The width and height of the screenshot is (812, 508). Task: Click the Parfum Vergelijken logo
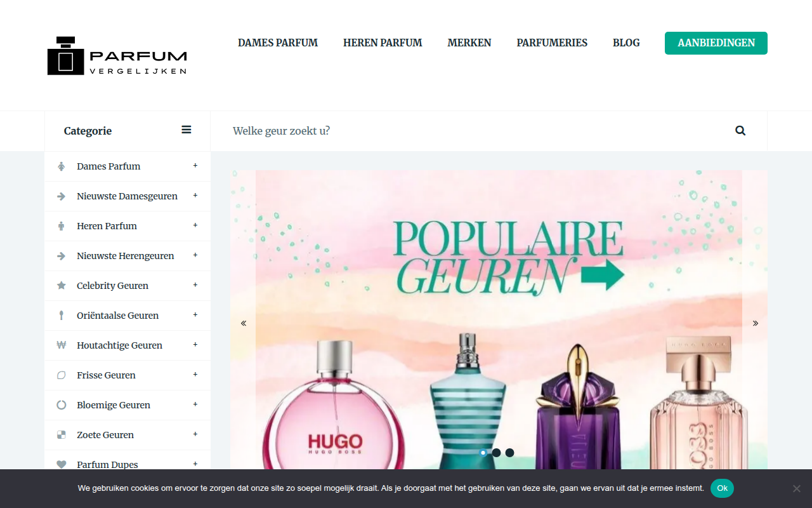117,56
